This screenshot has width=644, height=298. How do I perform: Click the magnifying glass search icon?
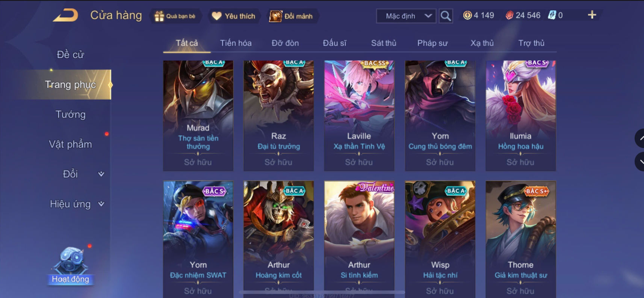446,16
